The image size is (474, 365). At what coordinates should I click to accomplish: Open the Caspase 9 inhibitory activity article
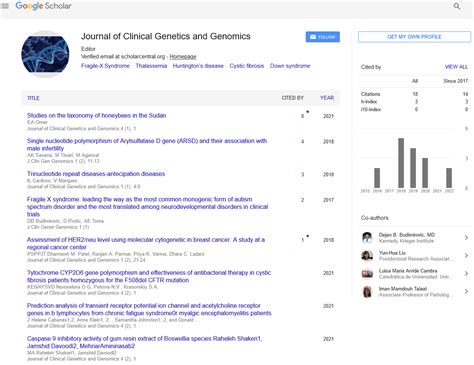pyautogui.click(x=145, y=342)
